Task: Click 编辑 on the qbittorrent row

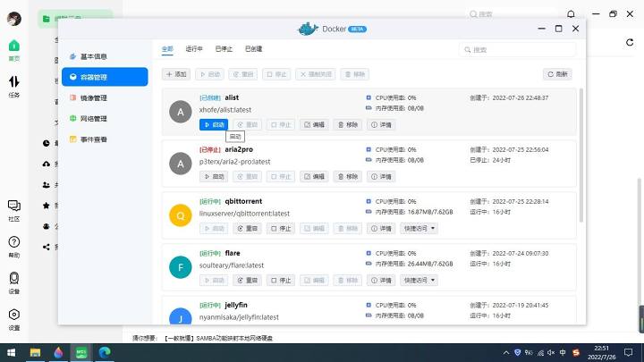Action: pos(314,228)
